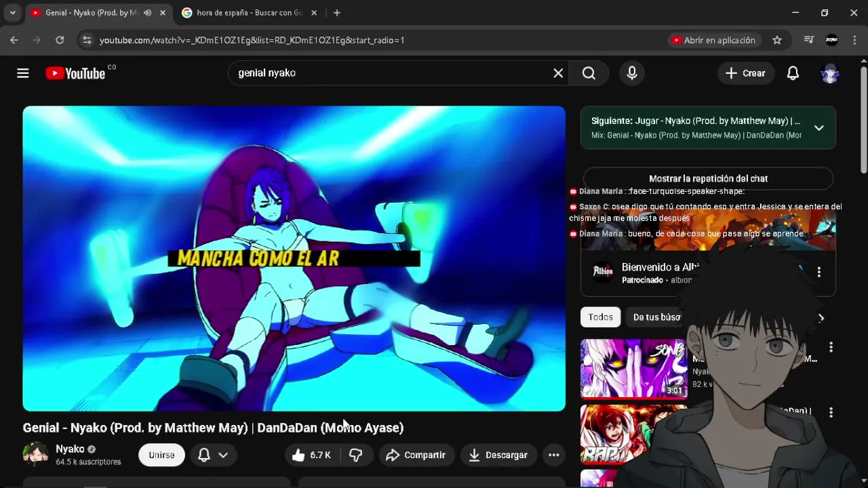Mute the tab via its speaker icon
This screenshot has width=868, height=488.
pyautogui.click(x=148, y=13)
